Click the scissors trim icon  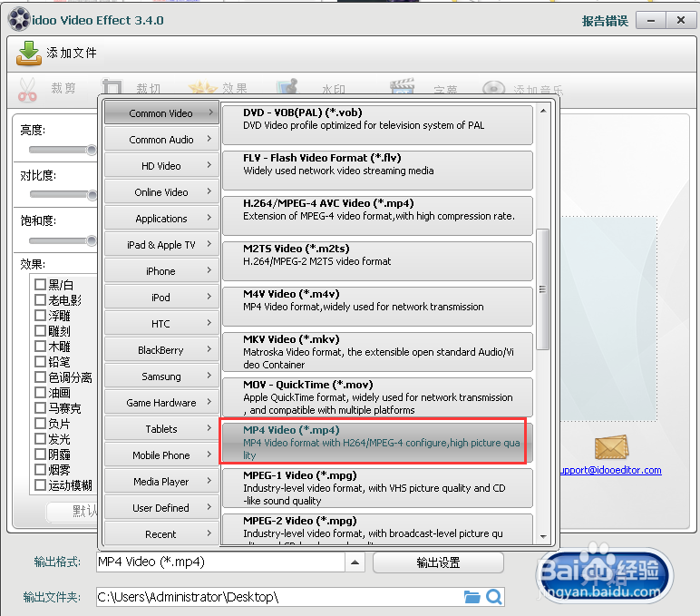coord(27,89)
